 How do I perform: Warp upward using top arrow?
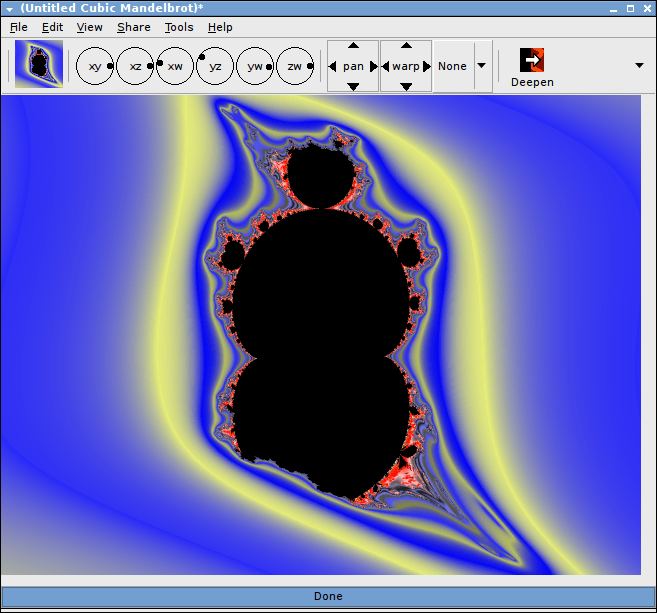[406, 46]
